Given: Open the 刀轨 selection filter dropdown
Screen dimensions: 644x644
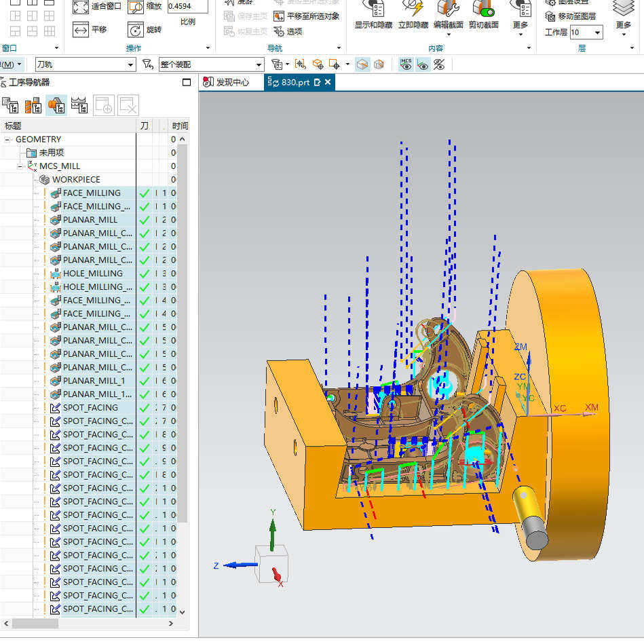Looking at the screenshot, I should coord(131,64).
